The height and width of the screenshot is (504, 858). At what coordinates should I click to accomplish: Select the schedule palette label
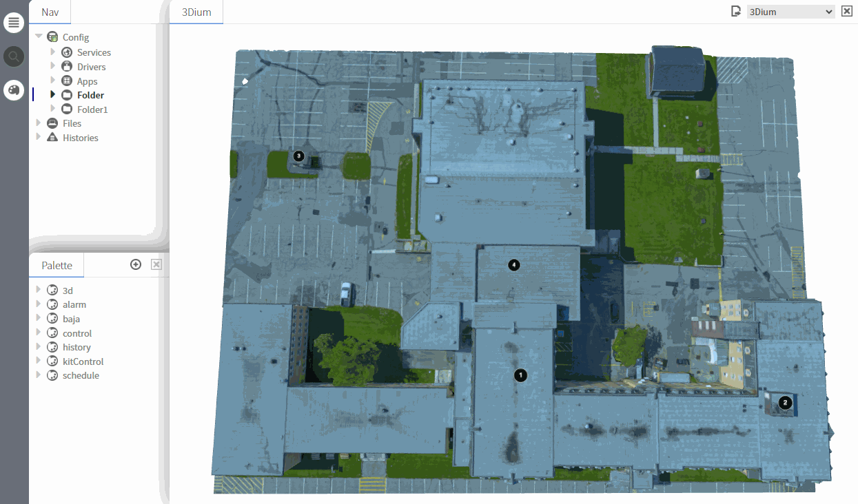81,375
